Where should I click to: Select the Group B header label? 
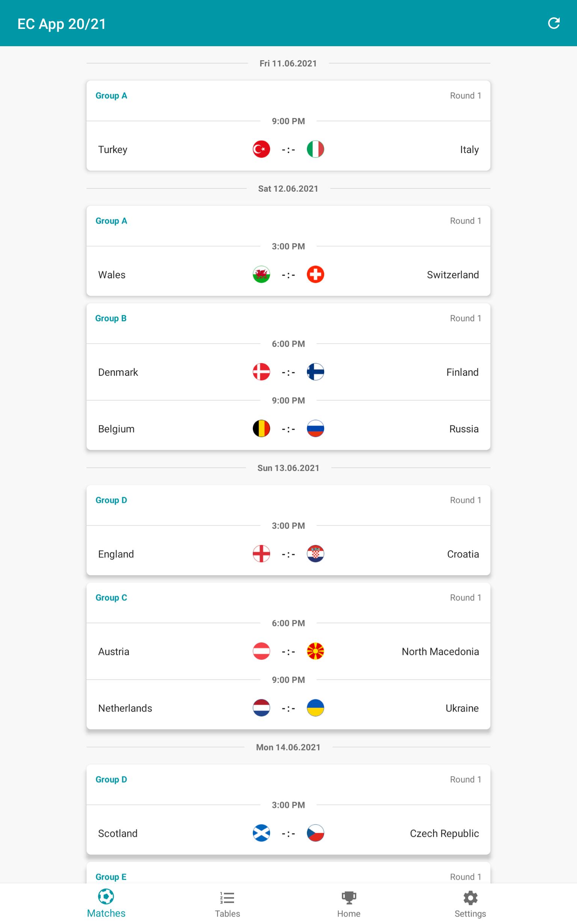click(111, 318)
